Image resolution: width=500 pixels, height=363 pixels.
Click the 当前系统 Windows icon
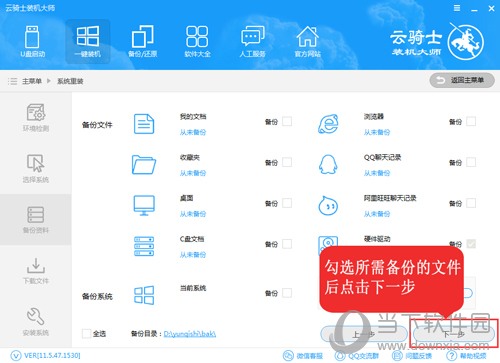point(144,295)
